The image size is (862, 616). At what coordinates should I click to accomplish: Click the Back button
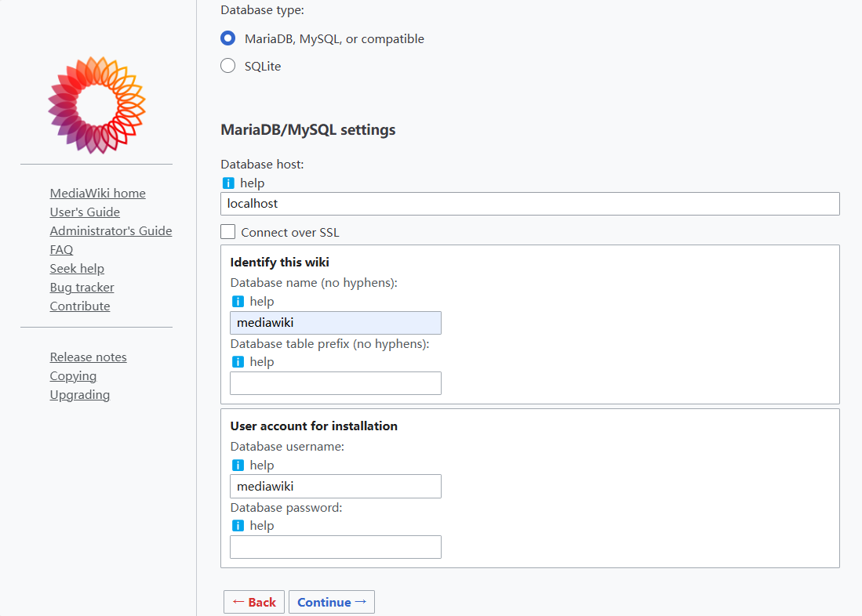point(253,602)
